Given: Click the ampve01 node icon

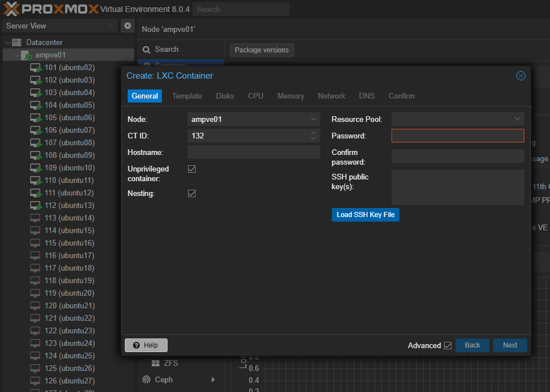Looking at the screenshot, I should tap(26, 55).
